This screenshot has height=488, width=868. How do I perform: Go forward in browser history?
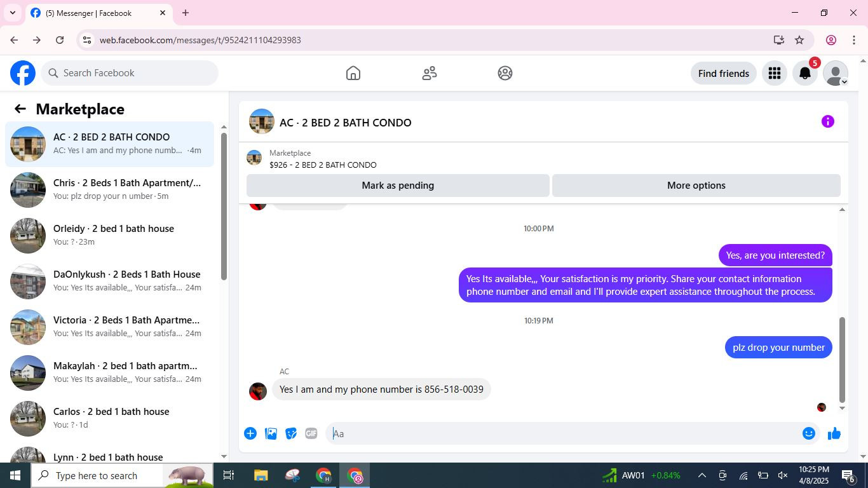pos(37,40)
